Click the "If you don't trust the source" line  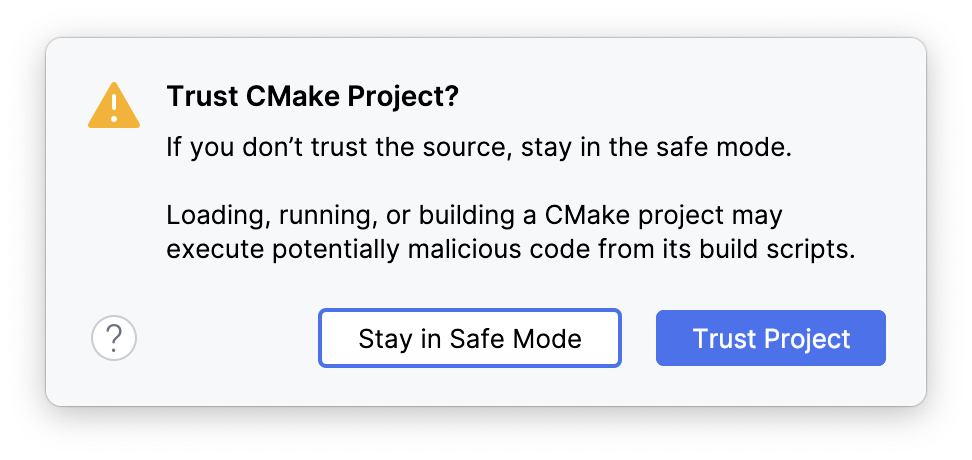[x=479, y=150]
